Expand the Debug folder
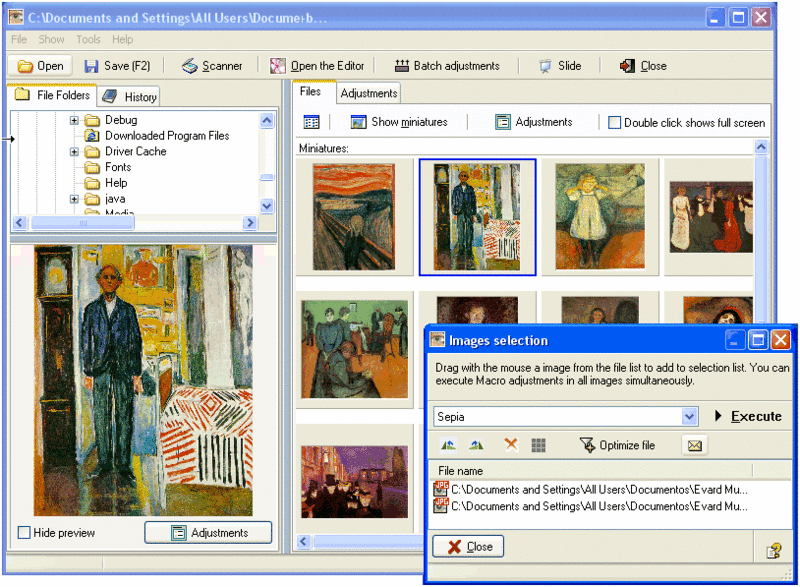Viewport: 800px width, 587px height. 74,120
